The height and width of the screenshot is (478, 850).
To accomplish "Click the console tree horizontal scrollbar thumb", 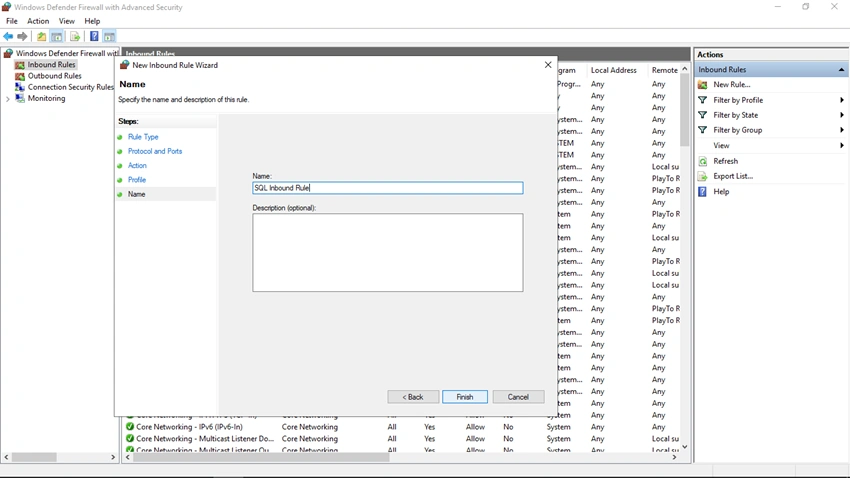I will [34, 457].
